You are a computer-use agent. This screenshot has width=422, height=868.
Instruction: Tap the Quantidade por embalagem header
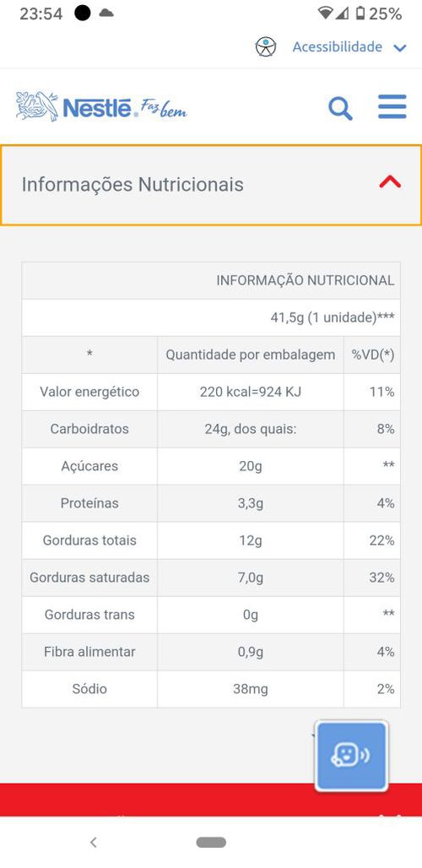(251, 355)
